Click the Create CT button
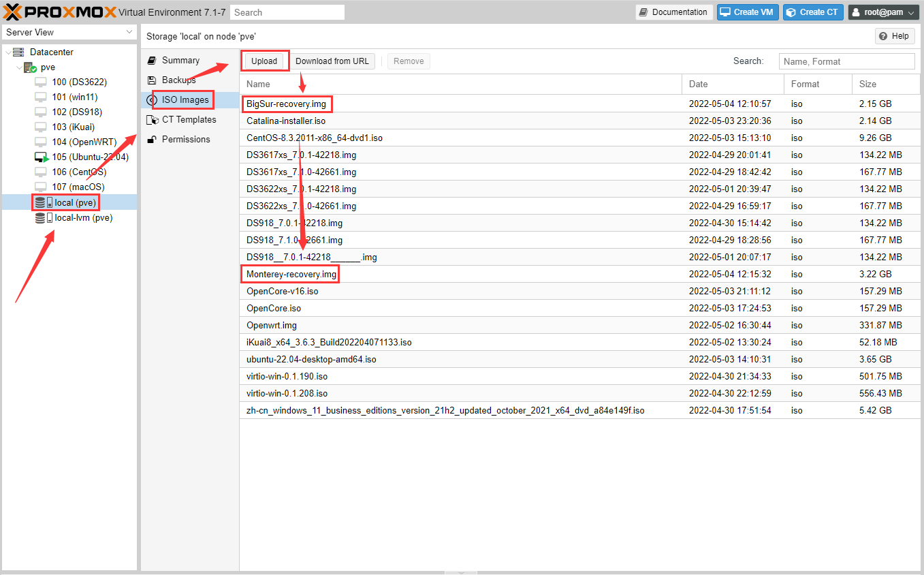The image size is (924, 575). [x=813, y=12]
